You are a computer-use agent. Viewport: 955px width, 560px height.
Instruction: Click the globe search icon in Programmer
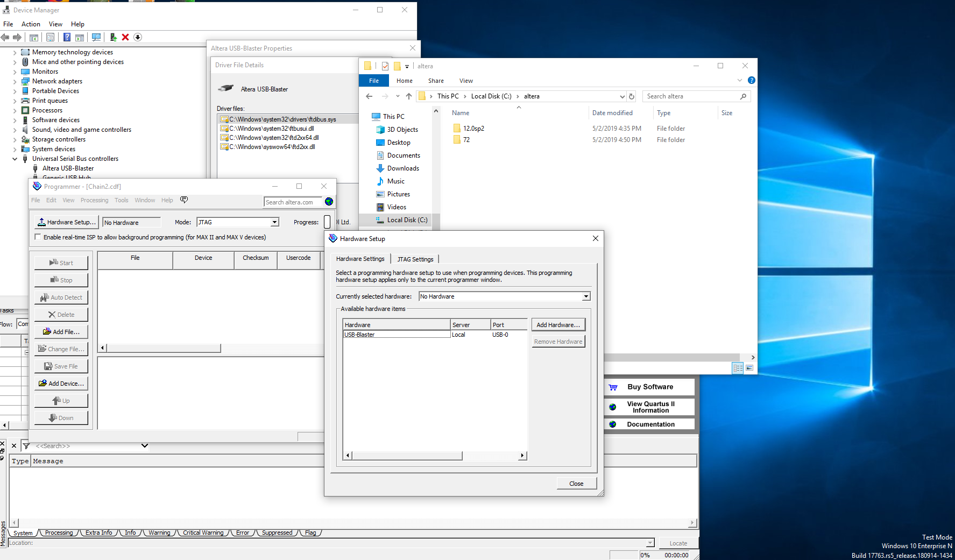[x=329, y=202]
